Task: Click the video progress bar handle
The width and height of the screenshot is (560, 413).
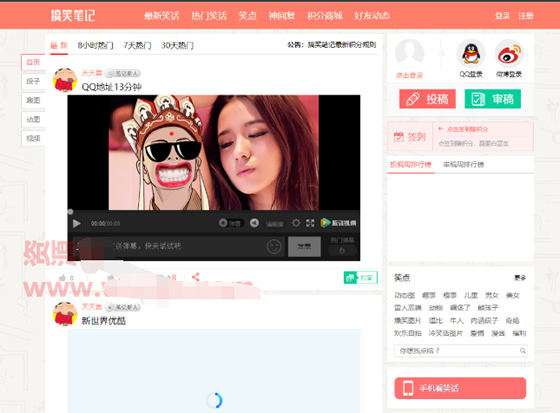Action: click(x=70, y=212)
